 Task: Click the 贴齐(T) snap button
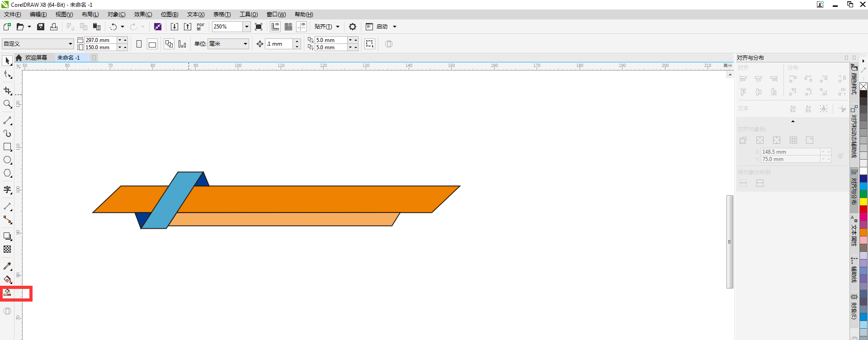[x=323, y=27]
